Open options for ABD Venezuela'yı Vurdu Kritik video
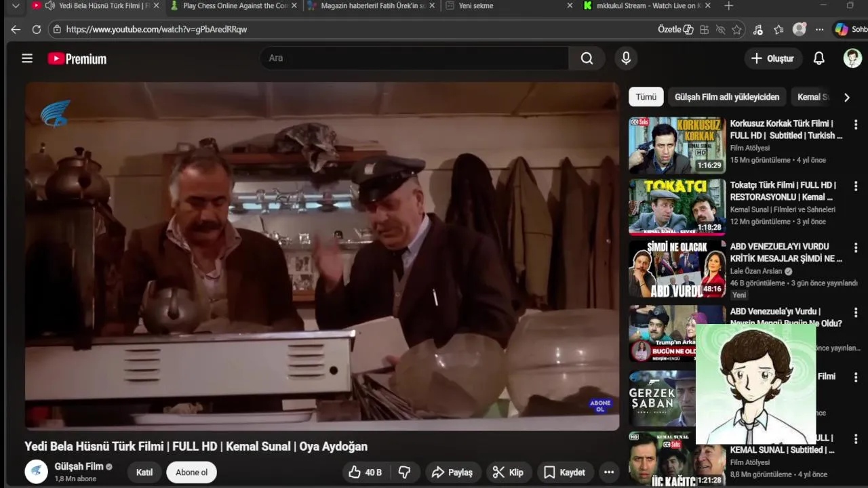Screen dimensions: 868x488 tap(856, 247)
